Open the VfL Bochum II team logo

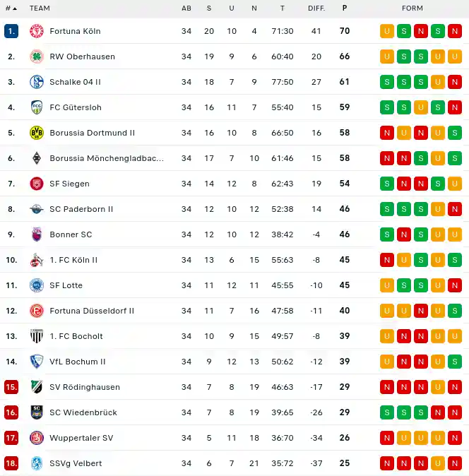point(37,362)
